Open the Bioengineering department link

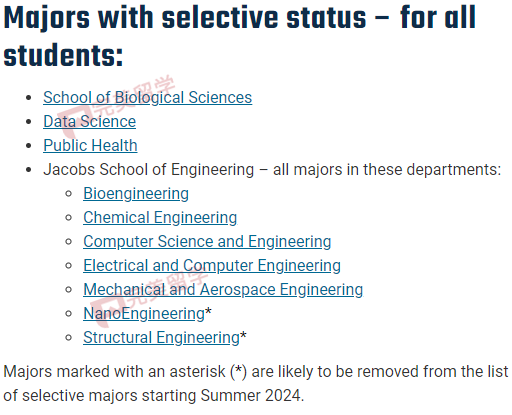(136, 194)
